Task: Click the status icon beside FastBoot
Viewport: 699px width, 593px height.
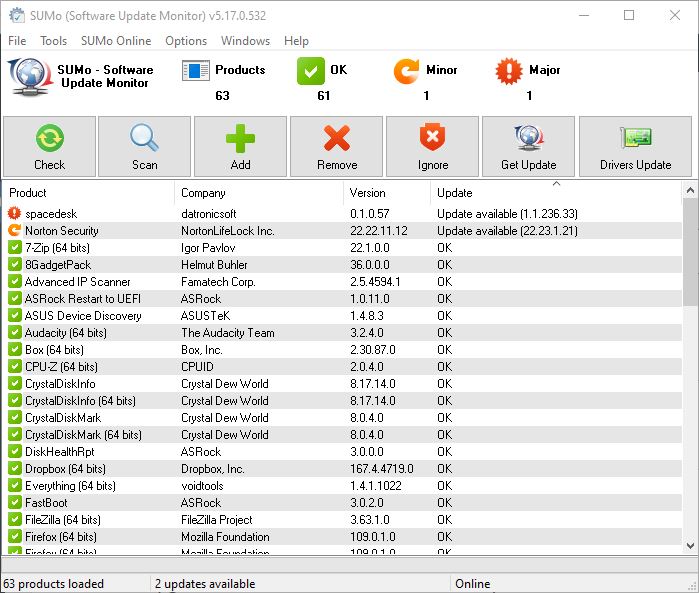Action: pos(14,502)
